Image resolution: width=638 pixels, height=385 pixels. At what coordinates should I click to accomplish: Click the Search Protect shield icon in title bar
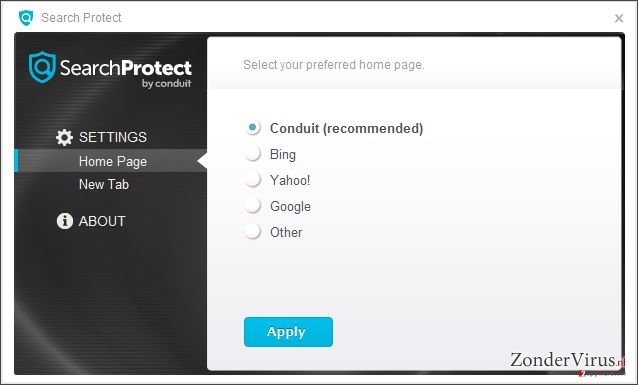26,18
